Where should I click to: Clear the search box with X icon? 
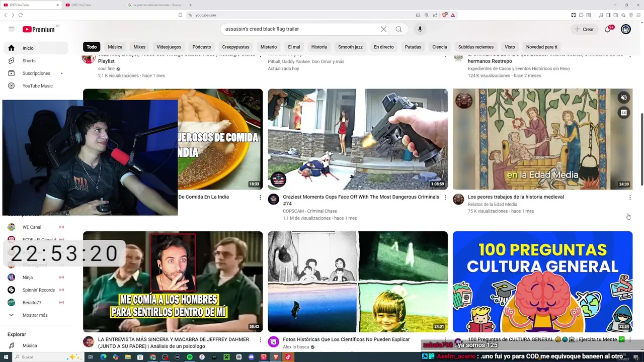click(383, 29)
